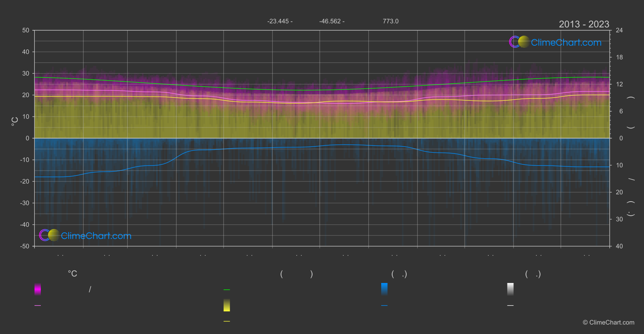This screenshot has width=644, height=334.
Task: Toggle the blue gradient precipitation legend swatch
Action: click(384, 289)
